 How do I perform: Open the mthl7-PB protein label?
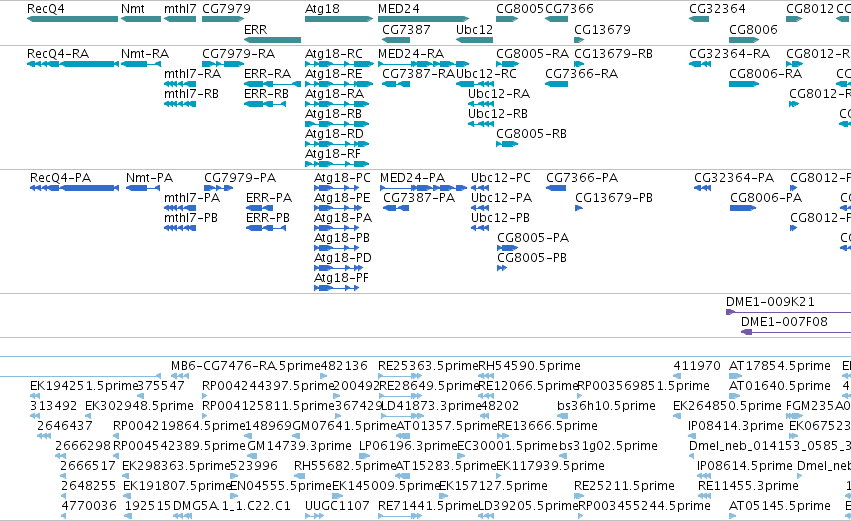point(191,218)
